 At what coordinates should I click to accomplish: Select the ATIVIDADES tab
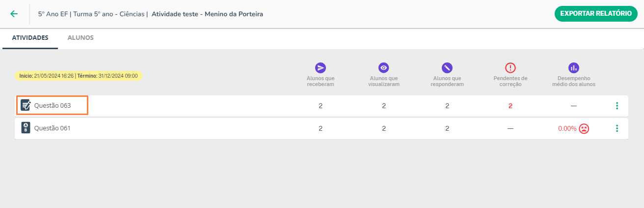click(x=30, y=38)
